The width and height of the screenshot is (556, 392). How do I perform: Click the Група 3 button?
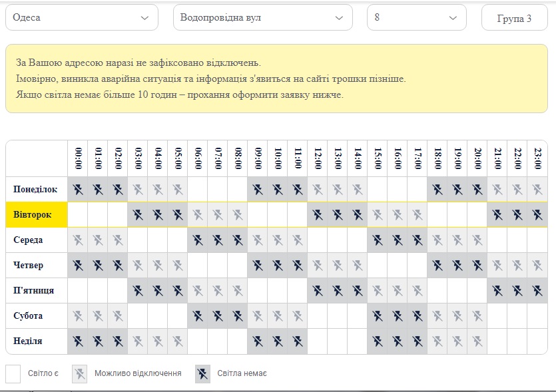[x=515, y=18]
